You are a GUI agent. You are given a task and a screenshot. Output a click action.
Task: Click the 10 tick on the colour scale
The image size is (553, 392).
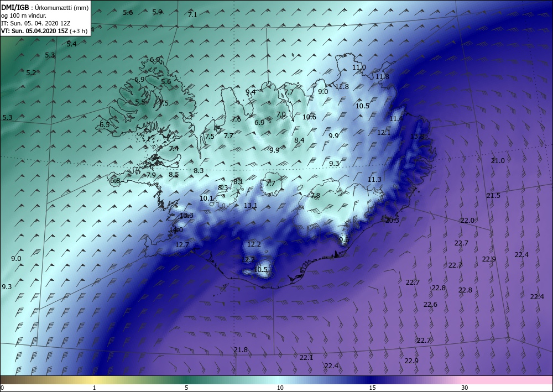tap(280, 388)
